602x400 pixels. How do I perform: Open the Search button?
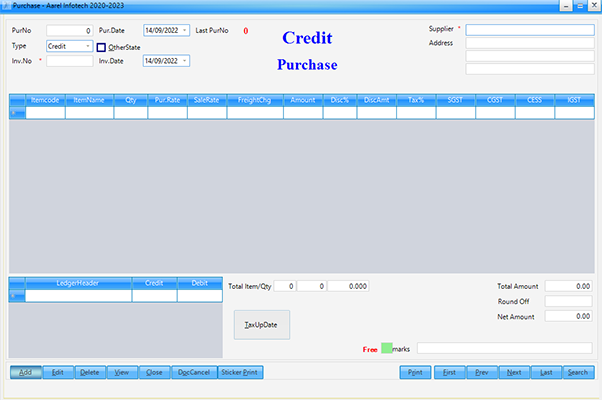coord(577,372)
